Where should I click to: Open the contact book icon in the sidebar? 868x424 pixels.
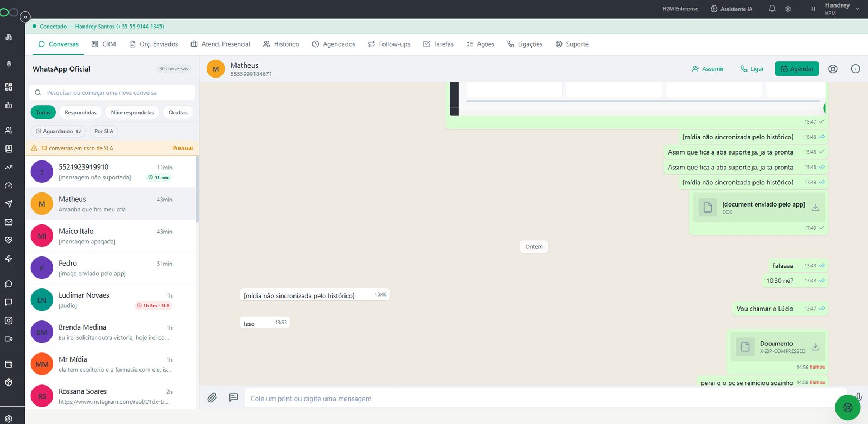[9, 149]
